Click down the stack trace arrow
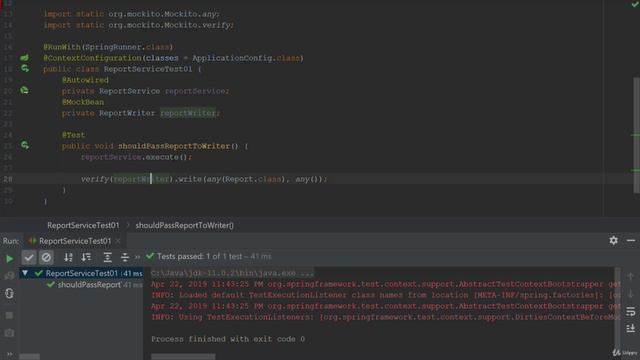Screen dimensions: 640x360 coord(631,293)
